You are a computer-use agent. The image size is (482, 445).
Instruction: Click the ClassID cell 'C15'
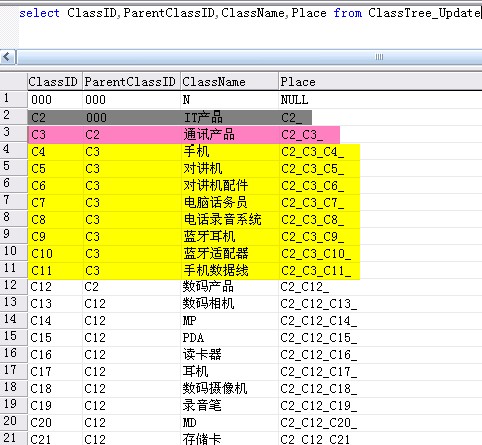coord(41,338)
